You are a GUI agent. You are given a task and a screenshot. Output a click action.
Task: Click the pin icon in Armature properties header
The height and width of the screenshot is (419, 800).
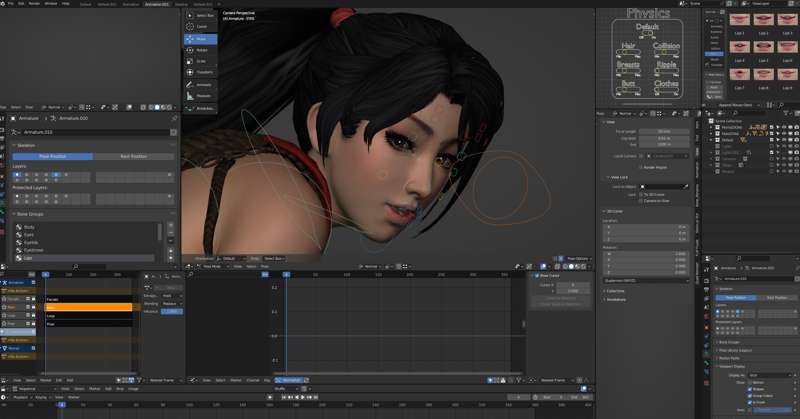[x=174, y=118]
